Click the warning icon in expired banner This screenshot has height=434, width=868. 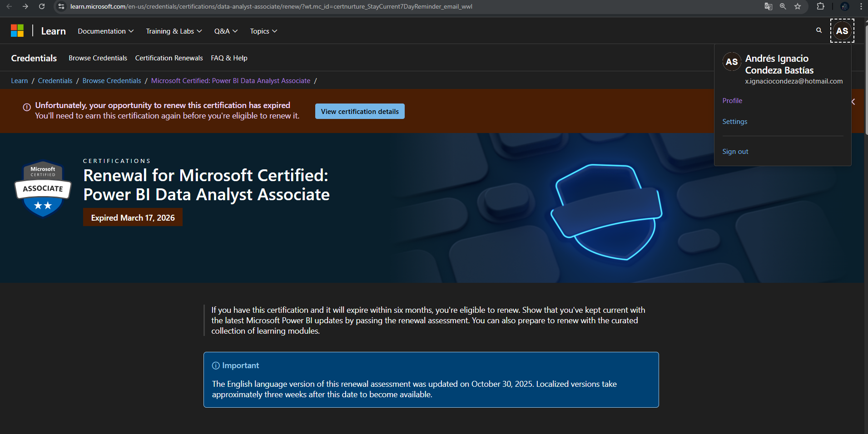27,107
